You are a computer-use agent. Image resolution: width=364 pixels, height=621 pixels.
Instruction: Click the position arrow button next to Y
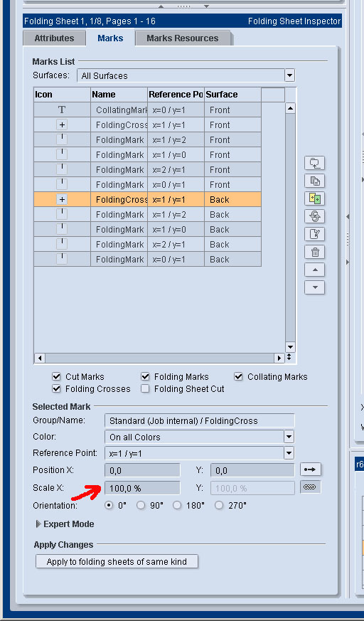[310, 469]
